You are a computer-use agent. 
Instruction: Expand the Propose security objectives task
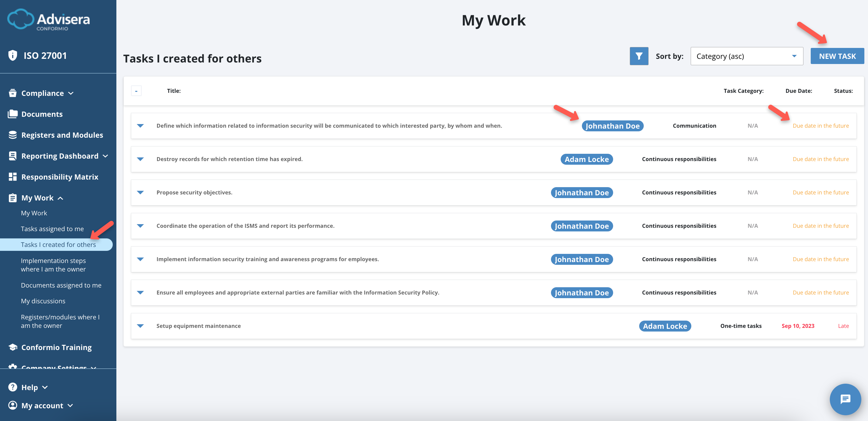[141, 192]
